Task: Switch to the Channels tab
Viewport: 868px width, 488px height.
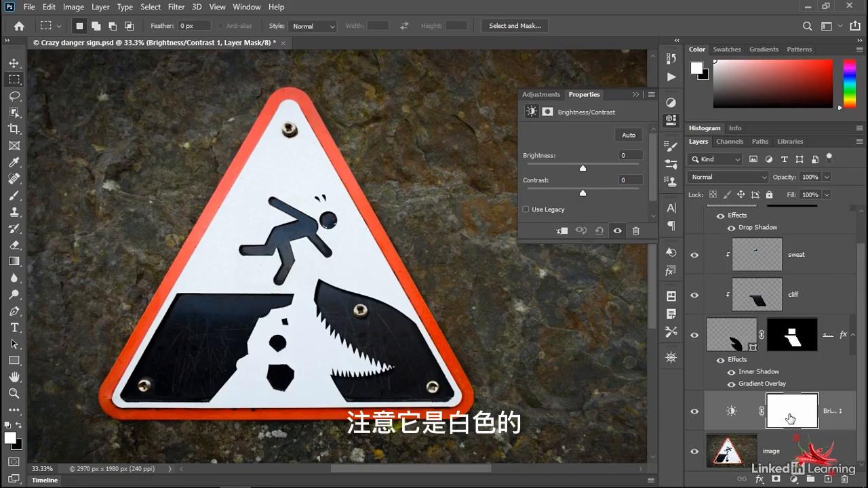Action: point(730,141)
